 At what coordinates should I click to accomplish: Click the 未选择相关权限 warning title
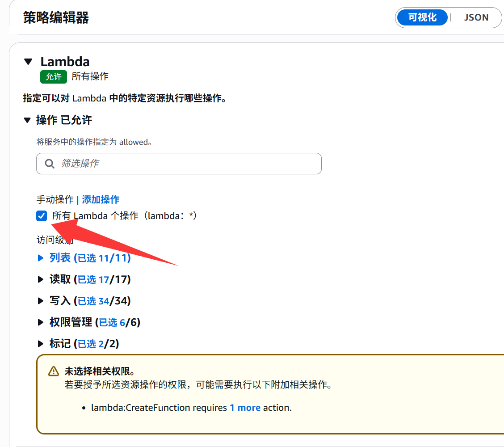click(x=100, y=371)
